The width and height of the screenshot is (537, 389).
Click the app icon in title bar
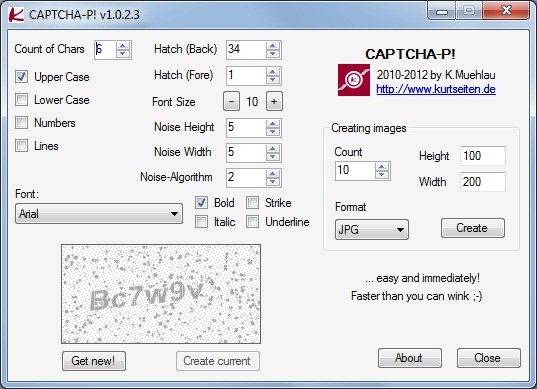(16, 15)
